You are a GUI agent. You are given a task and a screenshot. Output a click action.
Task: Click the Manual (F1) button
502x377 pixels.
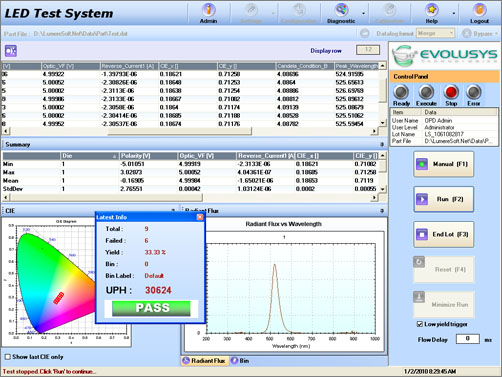(x=444, y=164)
